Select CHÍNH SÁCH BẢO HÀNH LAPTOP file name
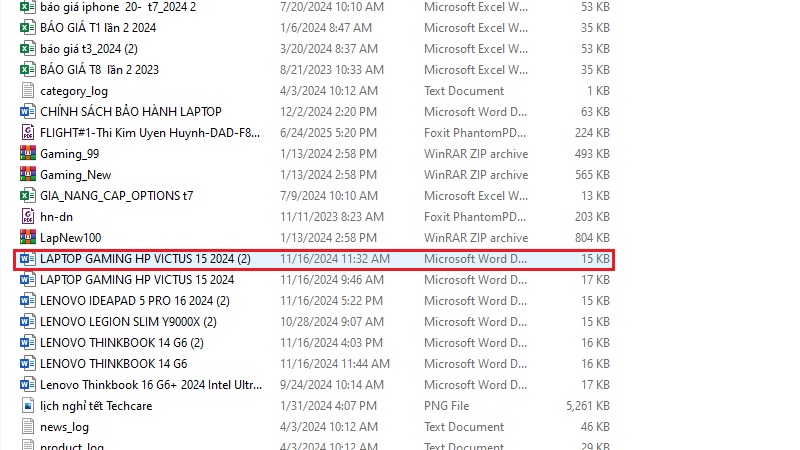Viewport: 800px width, 450px height. pos(131,111)
